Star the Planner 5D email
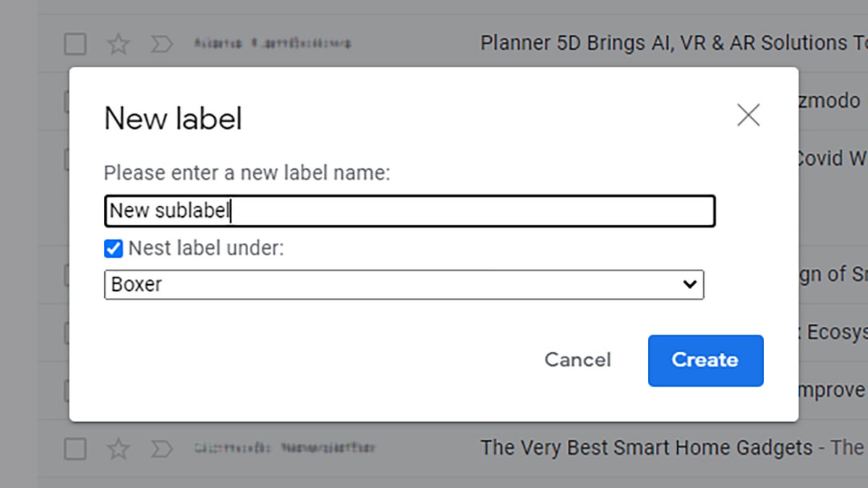Viewport: 868px width, 488px height. 118,44
